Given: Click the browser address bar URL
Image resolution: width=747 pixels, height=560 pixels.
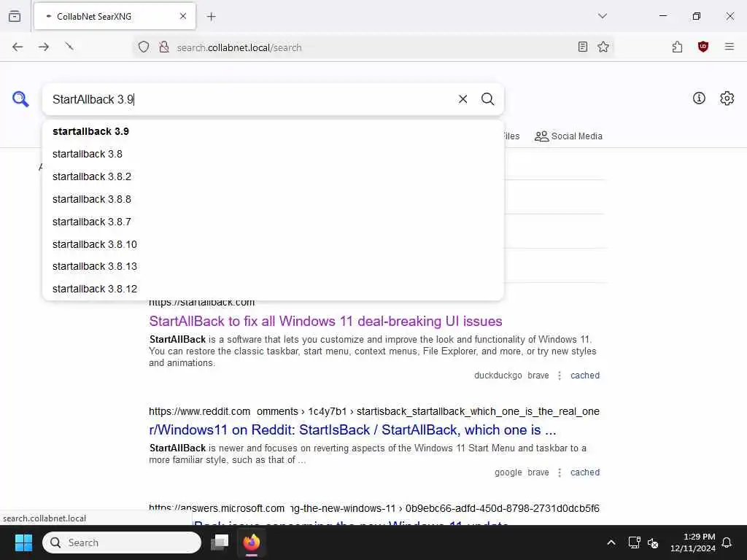Looking at the screenshot, I should [x=239, y=47].
